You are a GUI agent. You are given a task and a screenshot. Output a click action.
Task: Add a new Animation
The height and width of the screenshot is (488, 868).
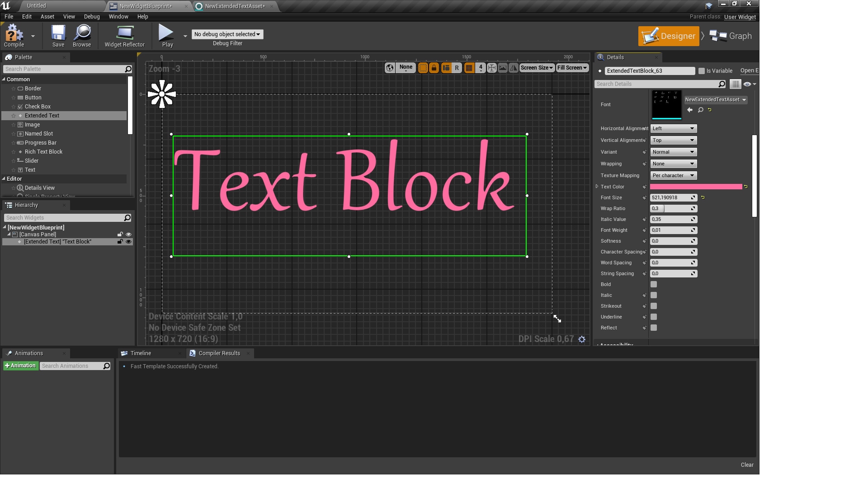click(x=20, y=366)
